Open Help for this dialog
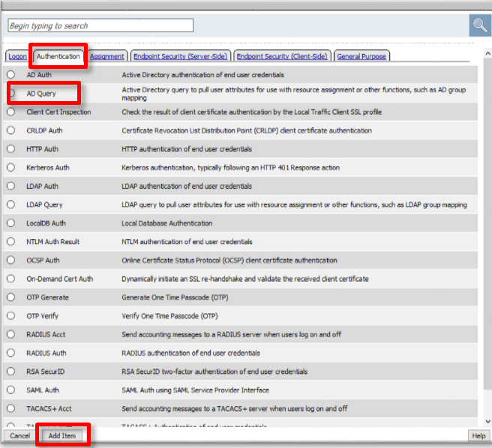Viewport: 492px width, 448px height. tap(478, 436)
